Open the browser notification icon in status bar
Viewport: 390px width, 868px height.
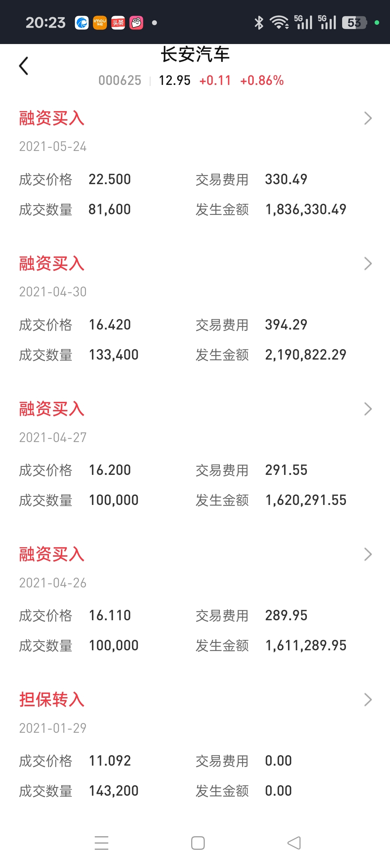tap(82, 23)
